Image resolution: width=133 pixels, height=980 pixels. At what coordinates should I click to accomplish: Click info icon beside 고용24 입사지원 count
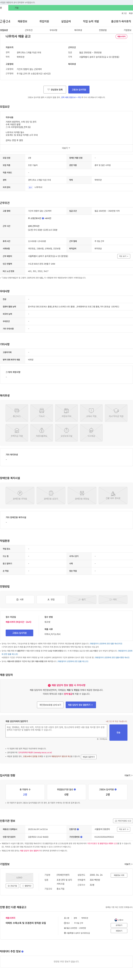pyautogui.click(x=116, y=789)
